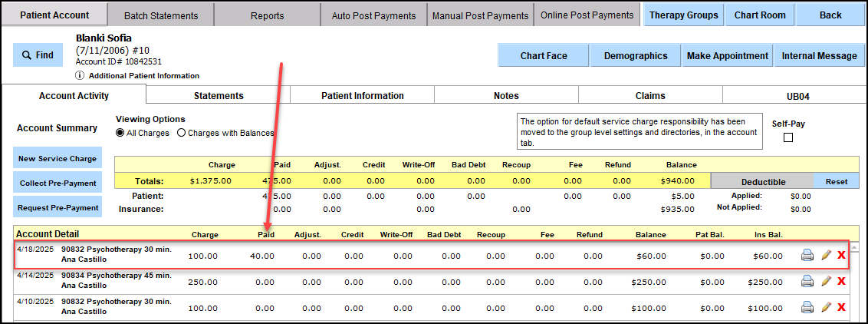Click the printer icon for the 4/18/2025 charge
The height and width of the screenshot is (324, 868).
pyautogui.click(x=807, y=256)
